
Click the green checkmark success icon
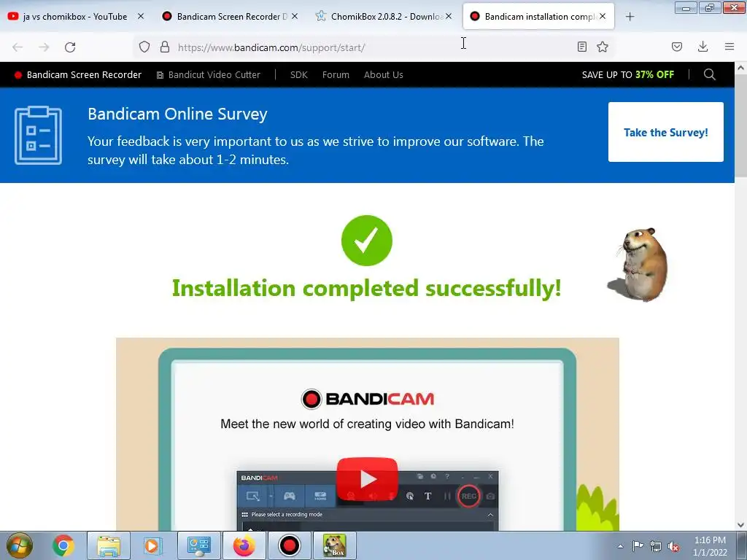tap(367, 241)
